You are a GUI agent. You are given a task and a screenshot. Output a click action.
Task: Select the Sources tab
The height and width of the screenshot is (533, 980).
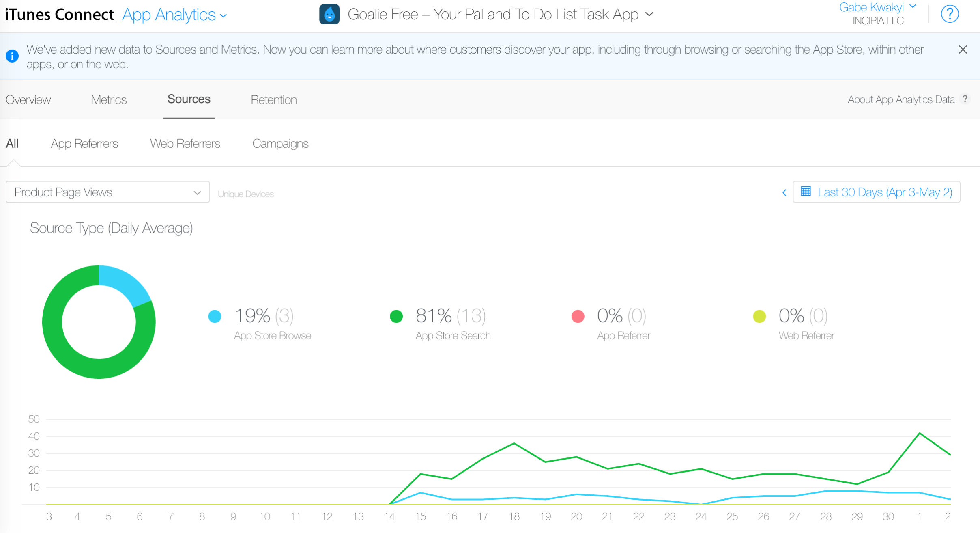189,99
